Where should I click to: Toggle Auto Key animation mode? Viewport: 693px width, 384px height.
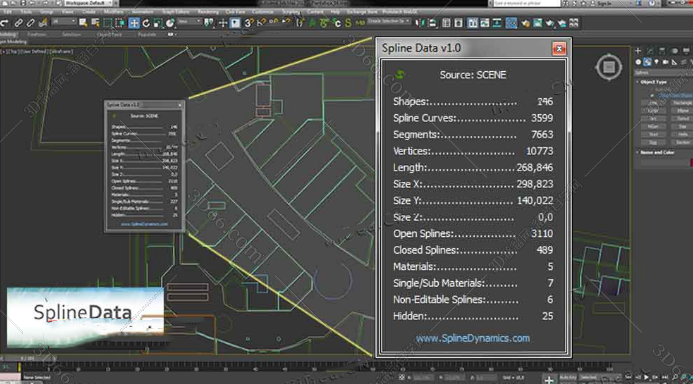tap(567, 377)
